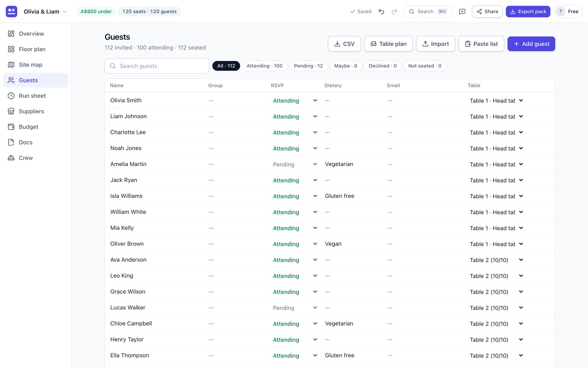Viewport: 588px width, 368px height.
Task: Click the app logo icon
Action: click(x=11, y=11)
